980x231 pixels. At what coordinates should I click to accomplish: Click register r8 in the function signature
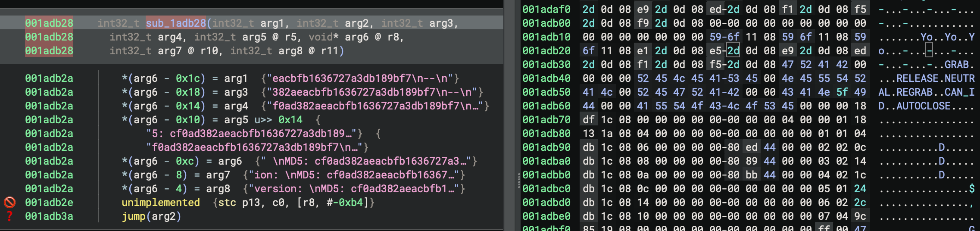(x=393, y=37)
